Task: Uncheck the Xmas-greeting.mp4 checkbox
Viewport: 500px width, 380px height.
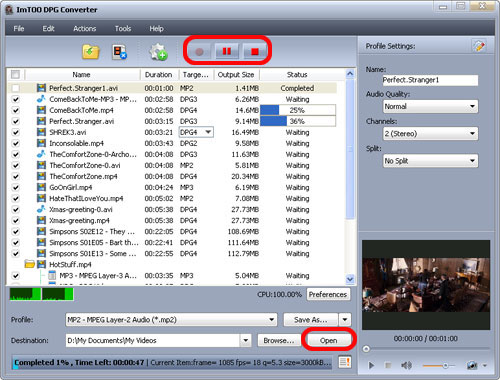Action: point(15,220)
